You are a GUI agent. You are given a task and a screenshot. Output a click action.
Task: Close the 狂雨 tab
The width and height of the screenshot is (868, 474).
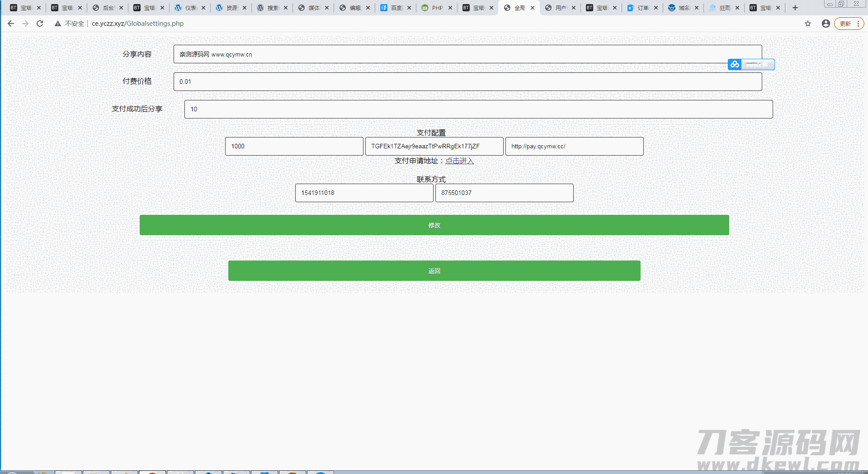point(738,7)
